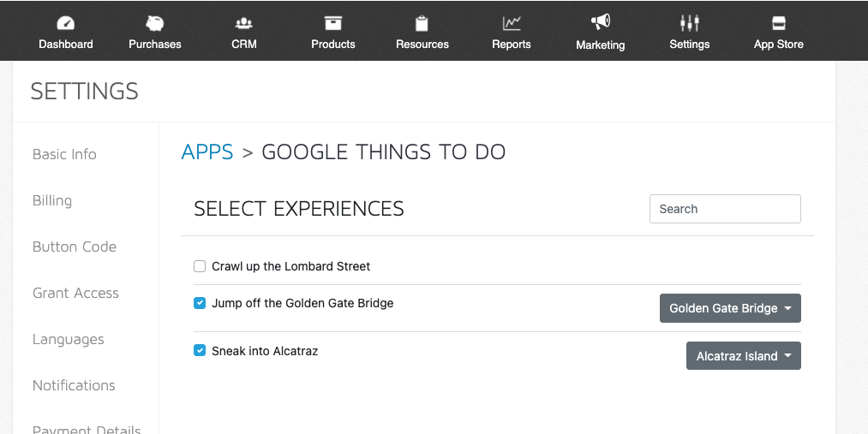Screen dimensions: 868x434
Task: Open Billing settings section
Action: [x=52, y=200]
